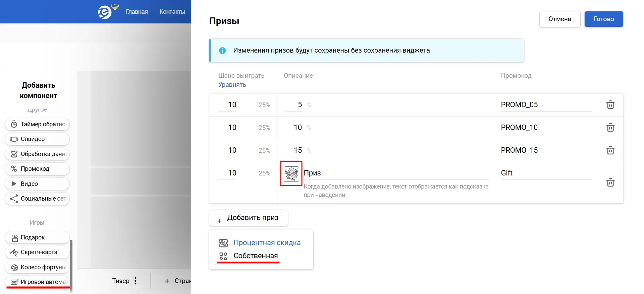Open the Тизер options menu
644x294 pixels.
tap(136, 281)
